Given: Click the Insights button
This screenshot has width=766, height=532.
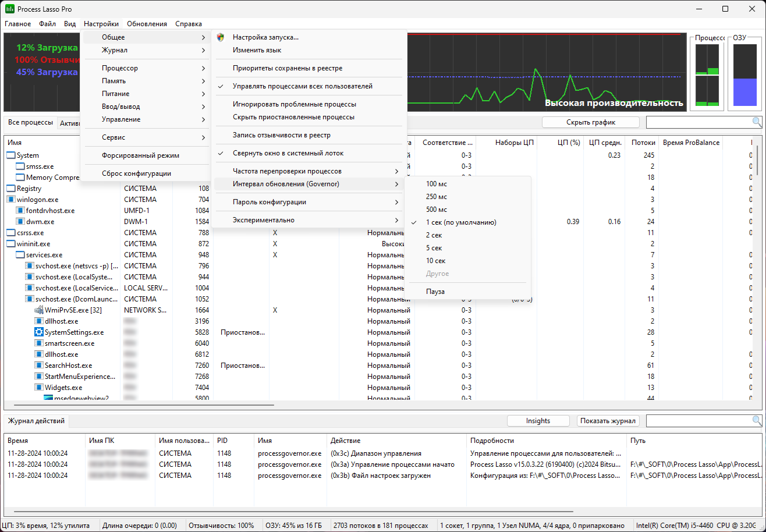Looking at the screenshot, I should pos(538,421).
